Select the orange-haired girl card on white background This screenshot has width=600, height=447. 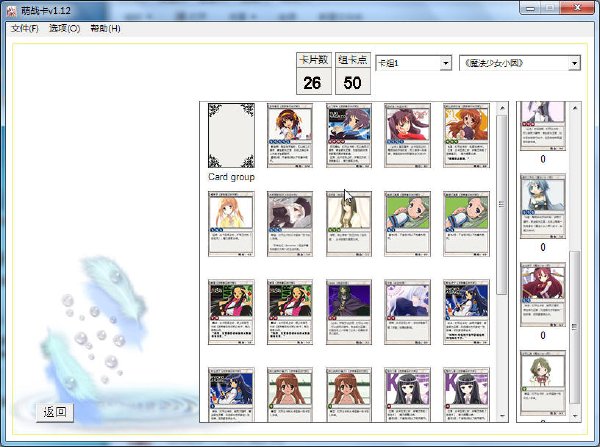point(231,224)
